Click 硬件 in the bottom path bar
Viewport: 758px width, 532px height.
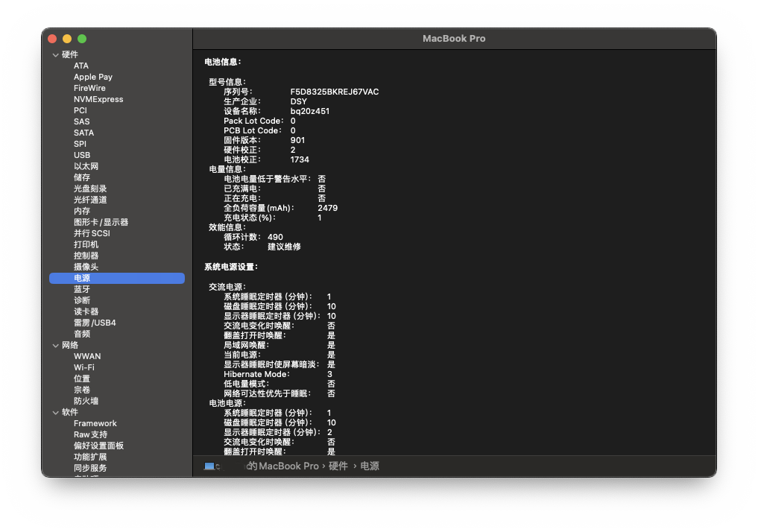point(338,466)
